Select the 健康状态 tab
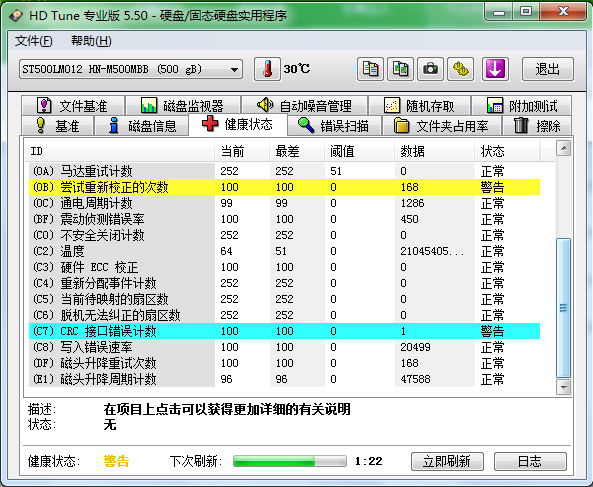 click(238, 124)
